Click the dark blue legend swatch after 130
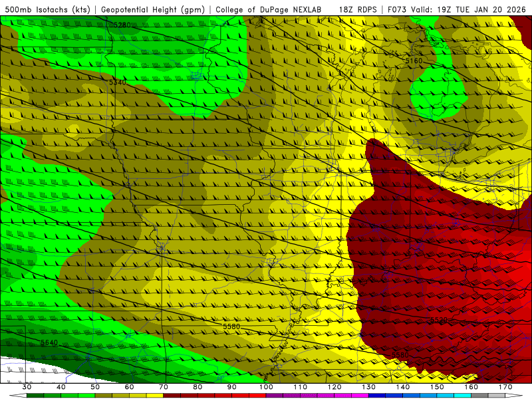Image resolution: width=532 pixels, height=399 pixels. (x=377, y=396)
